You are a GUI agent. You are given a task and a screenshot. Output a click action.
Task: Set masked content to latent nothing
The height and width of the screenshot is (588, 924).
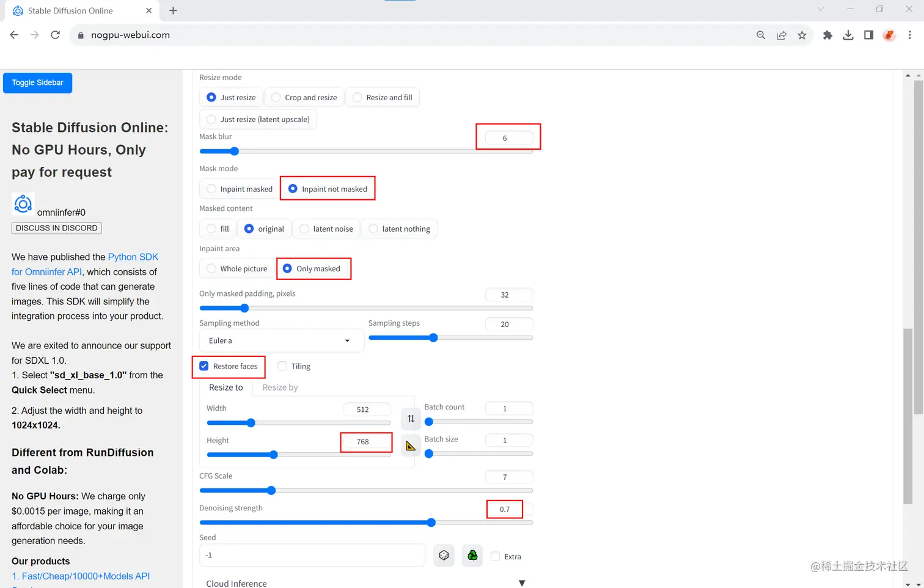pyautogui.click(x=399, y=229)
